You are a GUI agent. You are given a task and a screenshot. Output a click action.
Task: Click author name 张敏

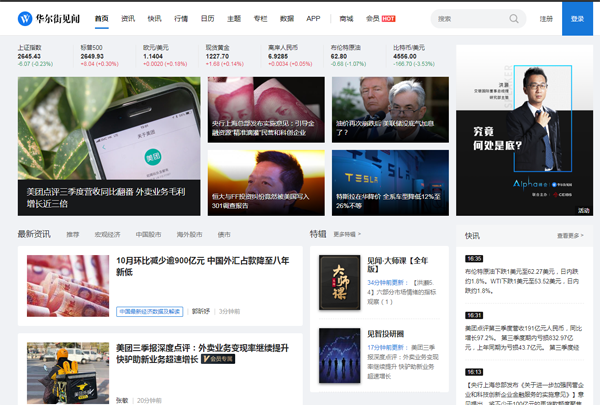click(122, 400)
